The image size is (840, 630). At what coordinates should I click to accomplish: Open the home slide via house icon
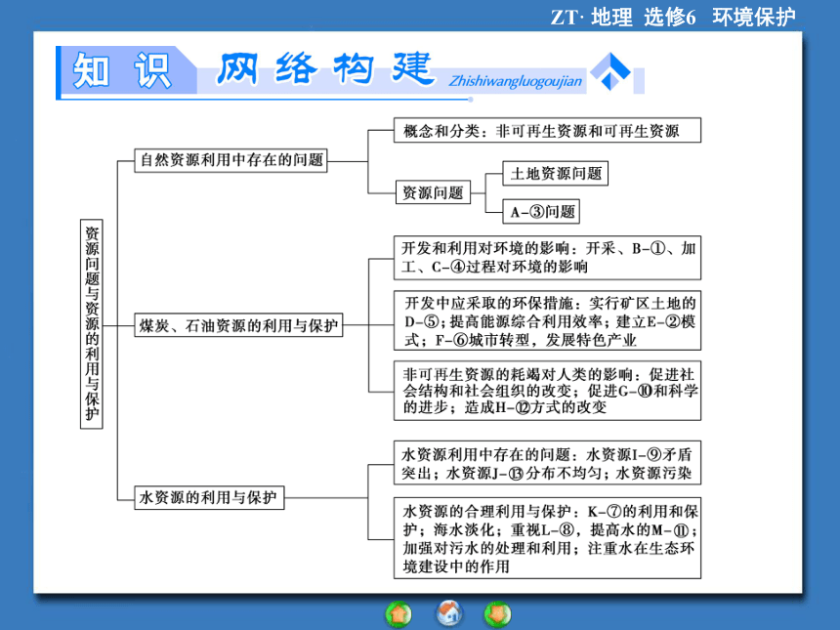449,612
